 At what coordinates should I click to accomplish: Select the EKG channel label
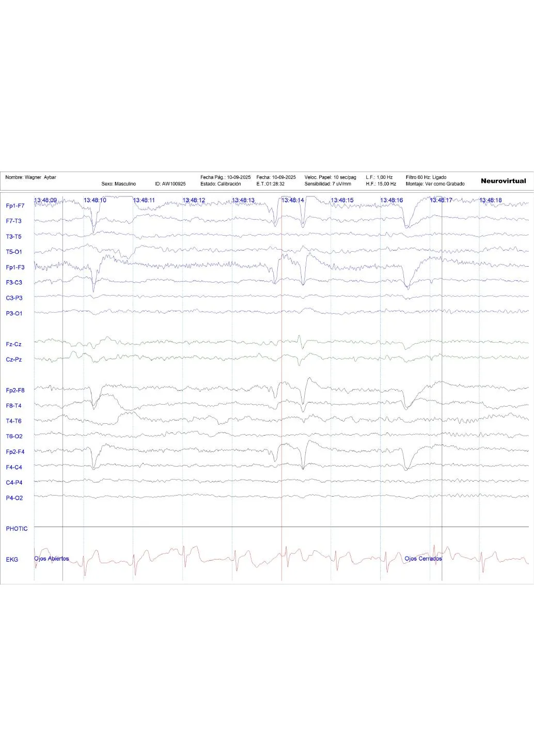(12, 560)
